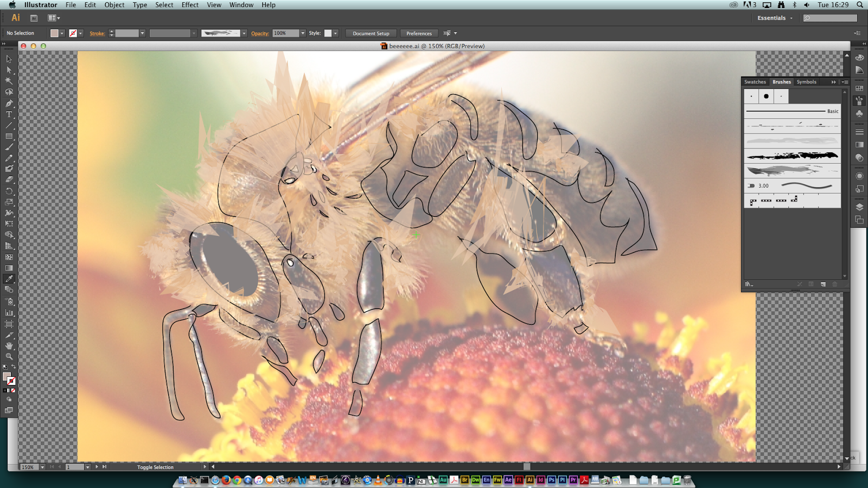This screenshot has width=868, height=488.
Task: Open the fill color dropdown
Action: coord(62,34)
